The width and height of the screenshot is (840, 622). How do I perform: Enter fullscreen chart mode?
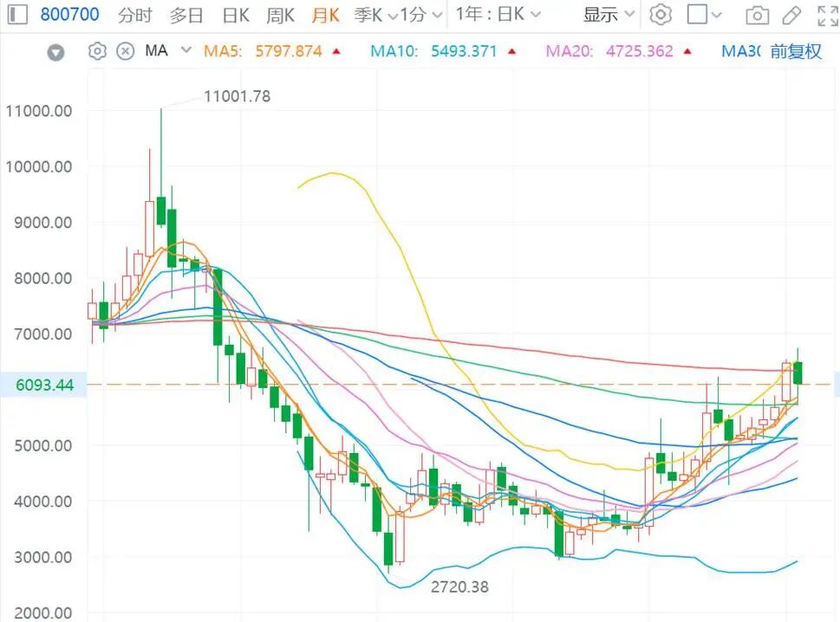(x=828, y=16)
